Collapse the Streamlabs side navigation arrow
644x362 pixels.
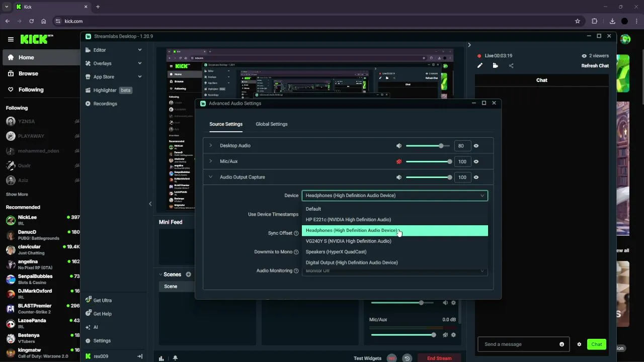click(150, 204)
